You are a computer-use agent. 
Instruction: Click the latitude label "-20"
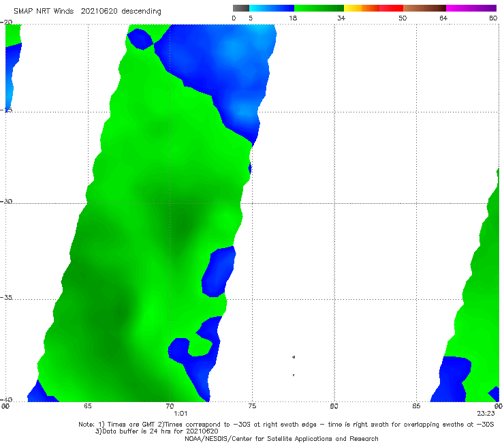[x=6, y=22]
